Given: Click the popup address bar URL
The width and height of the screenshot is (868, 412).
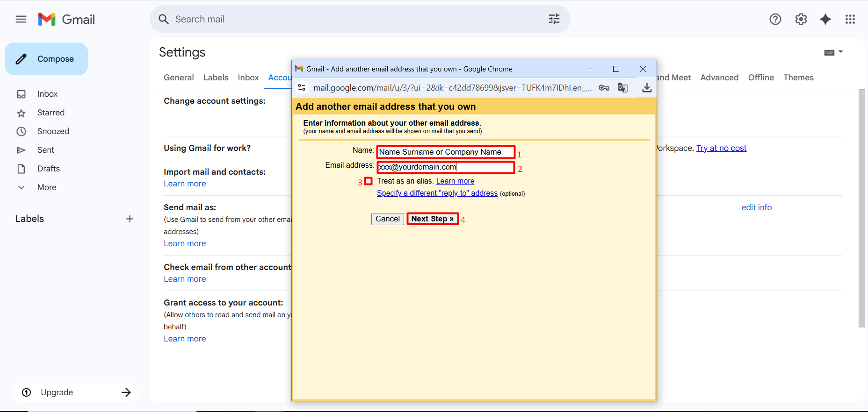Looking at the screenshot, I should [x=452, y=88].
